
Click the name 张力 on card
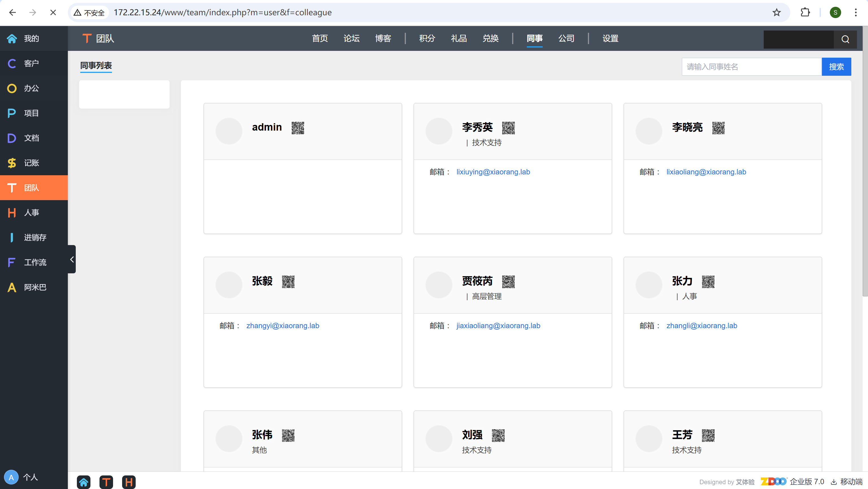coord(682,281)
